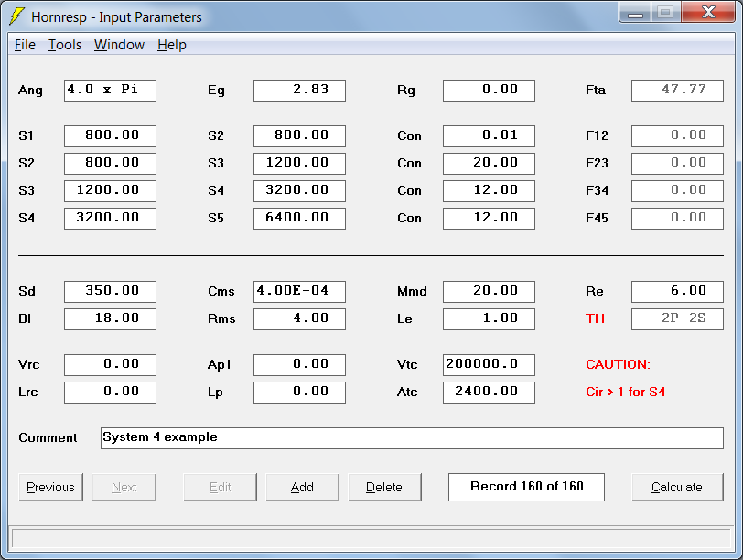Click the Rms field with 4.00
This screenshot has height=560, width=743.
(x=299, y=318)
